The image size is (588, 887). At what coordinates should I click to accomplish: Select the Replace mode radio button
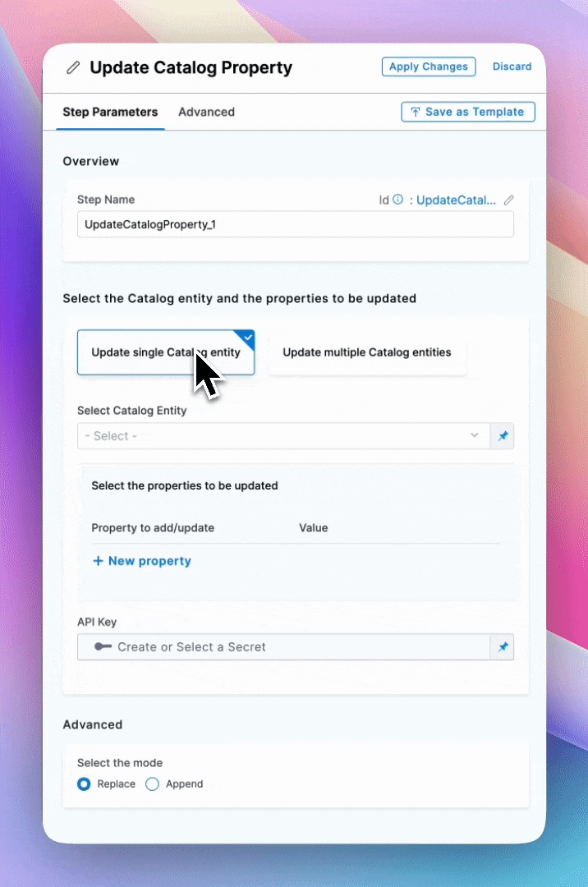pyautogui.click(x=84, y=784)
